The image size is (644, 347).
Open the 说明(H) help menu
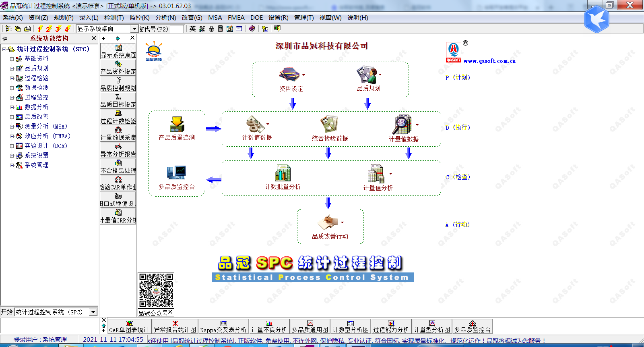tap(358, 18)
